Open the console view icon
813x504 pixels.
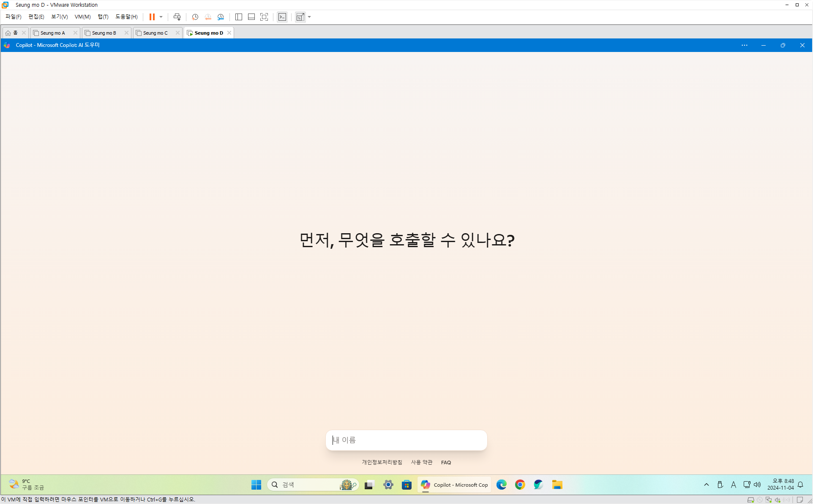pos(282,17)
